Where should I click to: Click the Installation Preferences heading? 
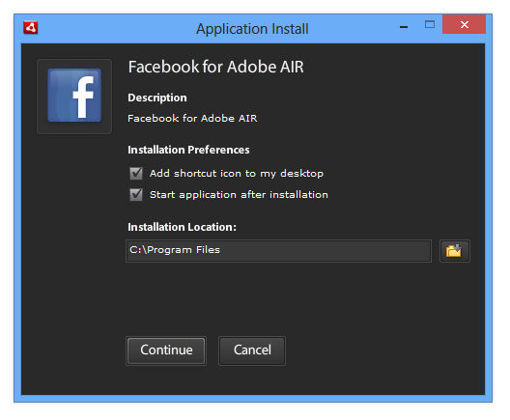coord(188,150)
